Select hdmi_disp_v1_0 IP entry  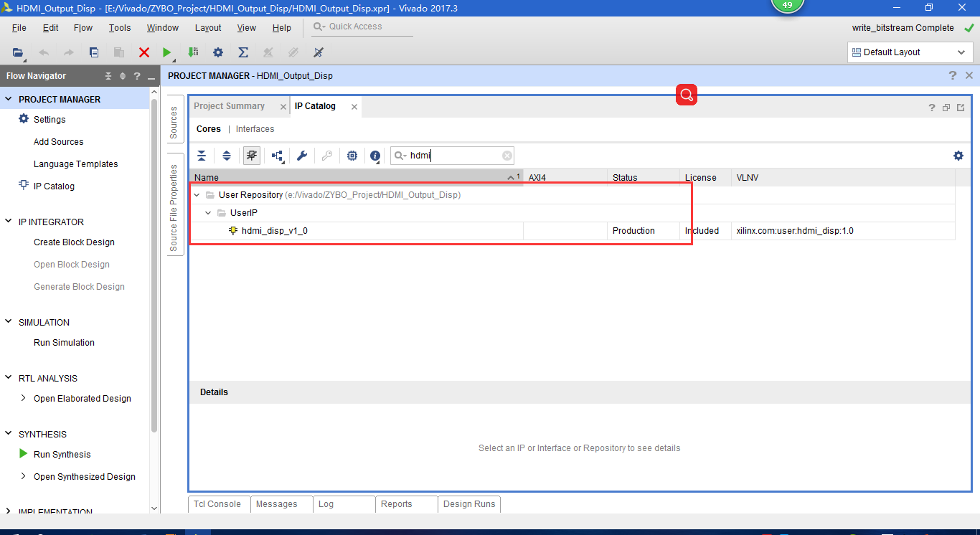point(274,231)
